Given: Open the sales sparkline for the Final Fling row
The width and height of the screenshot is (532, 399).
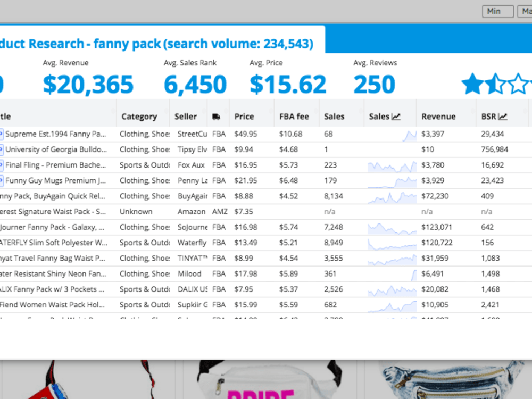Looking at the screenshot, I should (392, 167).
